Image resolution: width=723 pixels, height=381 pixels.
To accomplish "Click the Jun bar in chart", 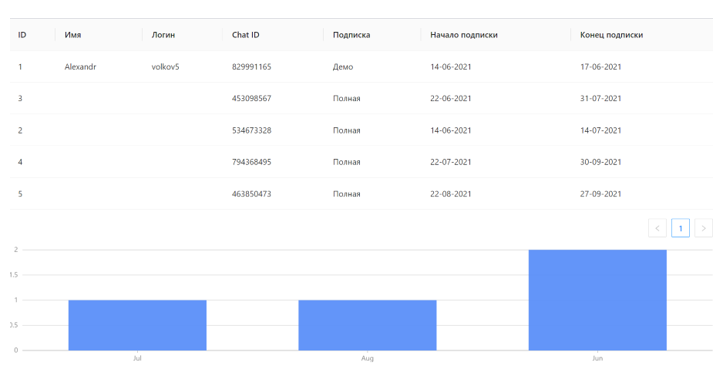I will pyautogui.click(x=598, y=300).
